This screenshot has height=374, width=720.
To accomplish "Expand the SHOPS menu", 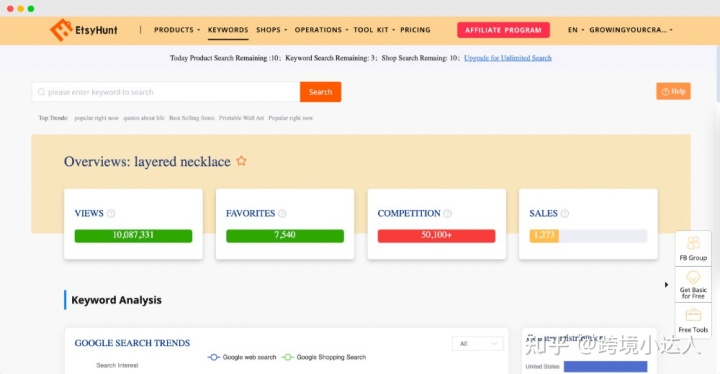I will click(x=271, y=30).
